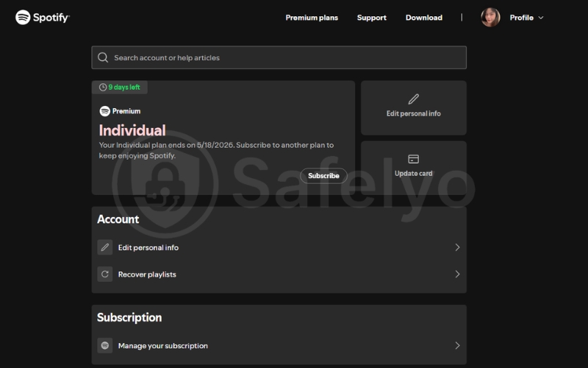Click the credit card icon in the Update card tile
588x368 pixels.
coord(414,159)
